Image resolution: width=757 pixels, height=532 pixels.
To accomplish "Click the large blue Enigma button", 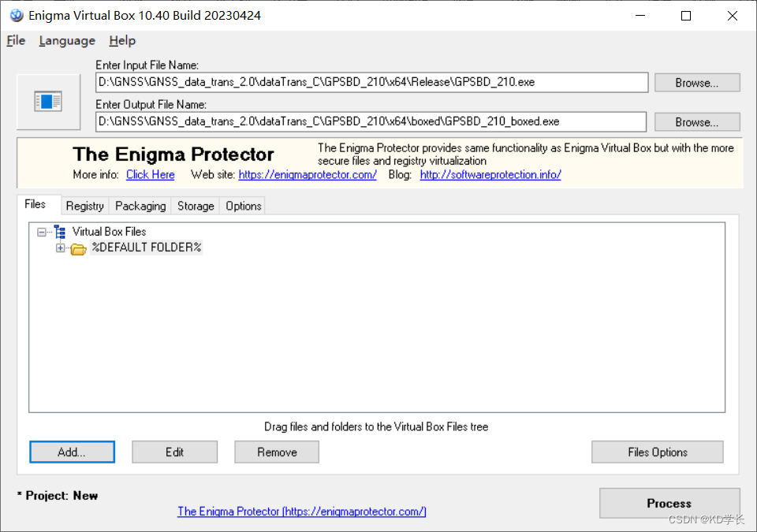I will pyautogui.click(x=47, y=101).
